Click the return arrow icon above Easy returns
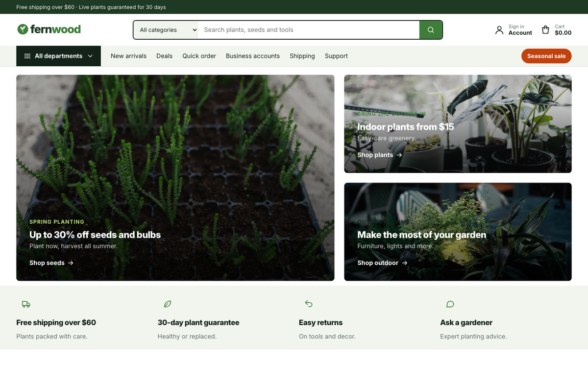The height and width of the screenshot is (368, 588). point(309,304)
